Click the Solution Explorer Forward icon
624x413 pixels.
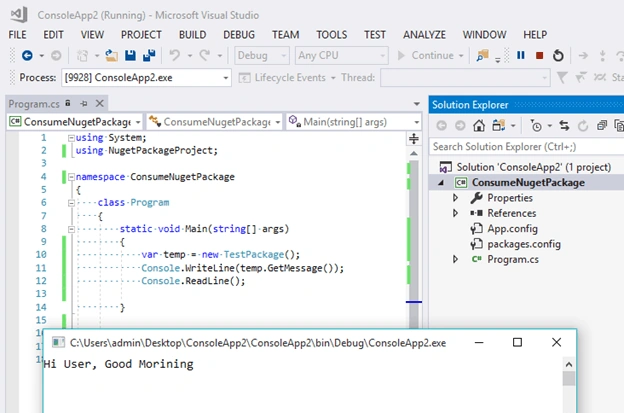pyautogui.click(x=460, y=126)
